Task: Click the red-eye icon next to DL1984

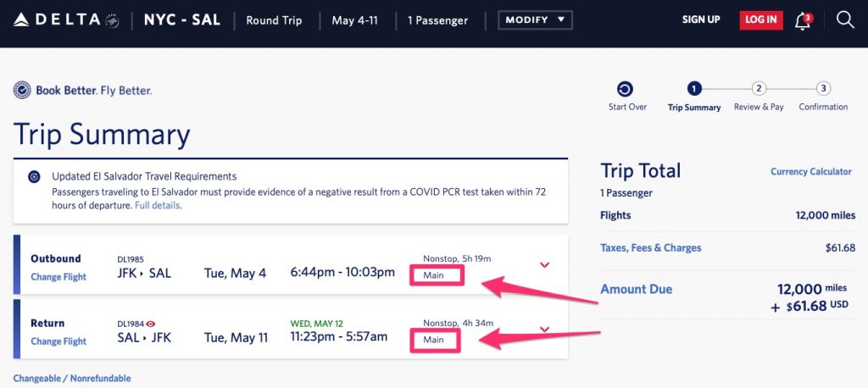Action: point(152,323)
